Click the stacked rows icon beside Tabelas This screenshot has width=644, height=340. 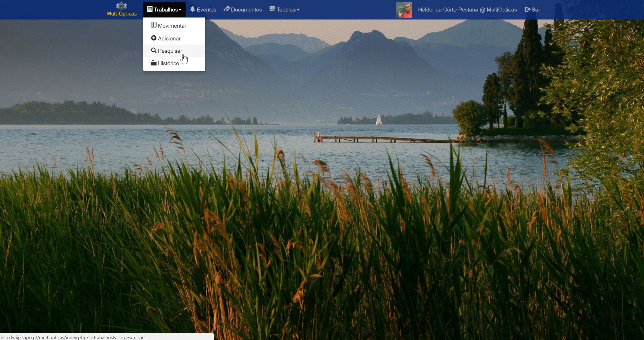[272, 9]
